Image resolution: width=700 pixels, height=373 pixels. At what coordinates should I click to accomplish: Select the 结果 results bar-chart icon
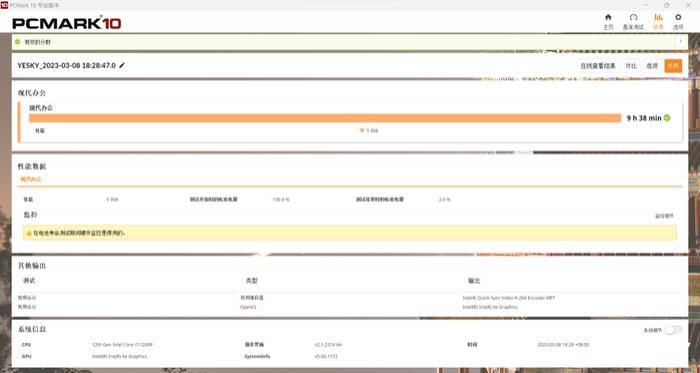click(x=658, y=17)
